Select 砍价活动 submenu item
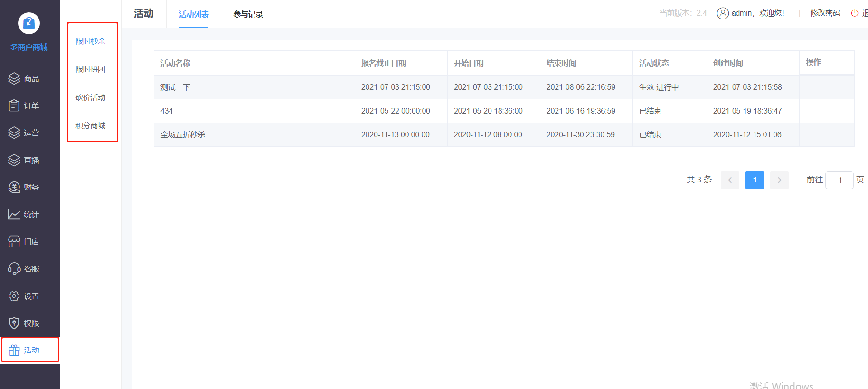Image resolution: width=868 pixels, height=389 pixels. [x=91, y=97]
